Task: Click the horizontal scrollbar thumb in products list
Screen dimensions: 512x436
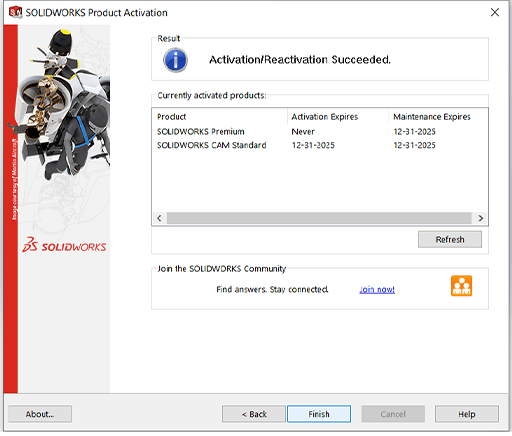Action: [319, 218]
